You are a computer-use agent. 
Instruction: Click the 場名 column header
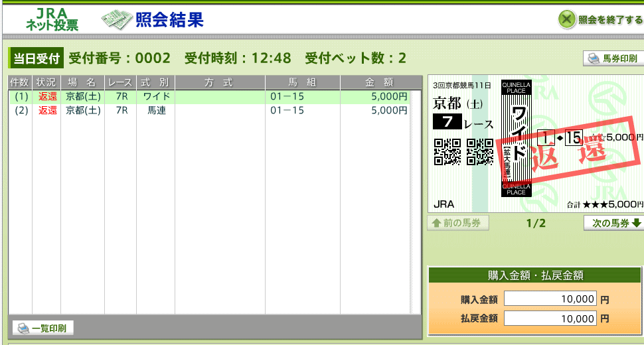(82, 82)
